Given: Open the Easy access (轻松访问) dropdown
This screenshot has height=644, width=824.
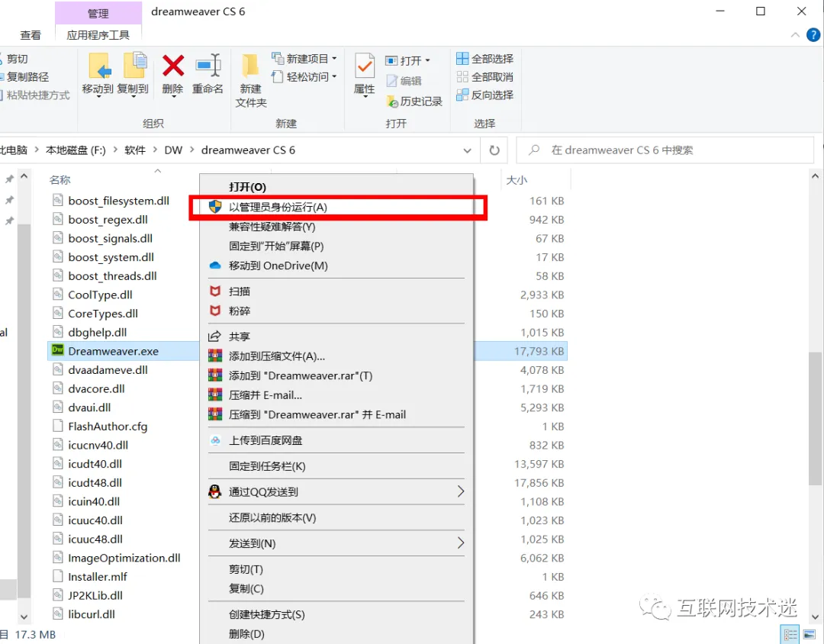Looking at the screenshot, I should (x=304, y=77).
